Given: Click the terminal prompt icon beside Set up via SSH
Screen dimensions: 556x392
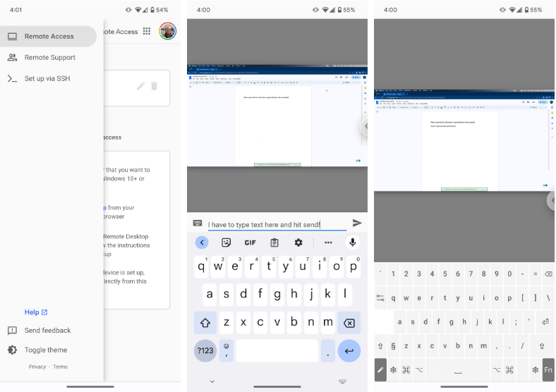Looking at the screenshot, I should click(13, 79).
